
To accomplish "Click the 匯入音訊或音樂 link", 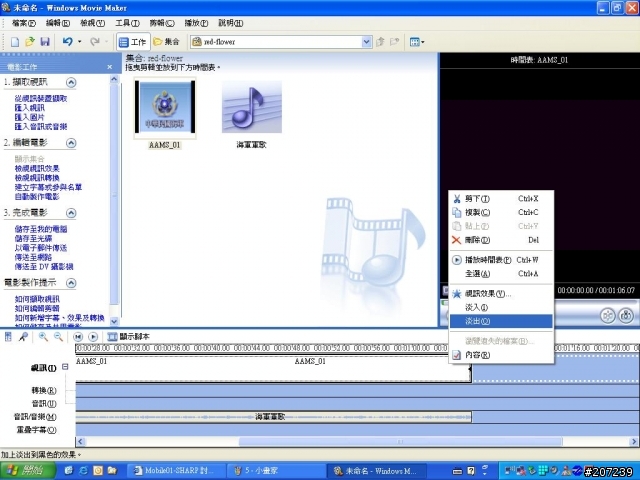I will [41, 127].
